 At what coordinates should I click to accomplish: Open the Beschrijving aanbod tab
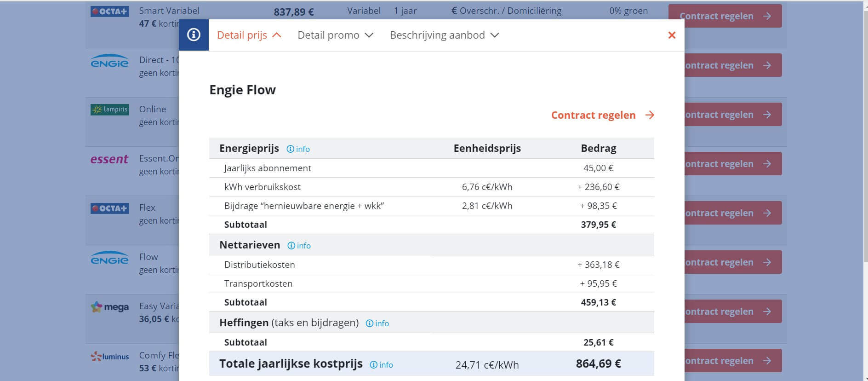coord(437,35)
